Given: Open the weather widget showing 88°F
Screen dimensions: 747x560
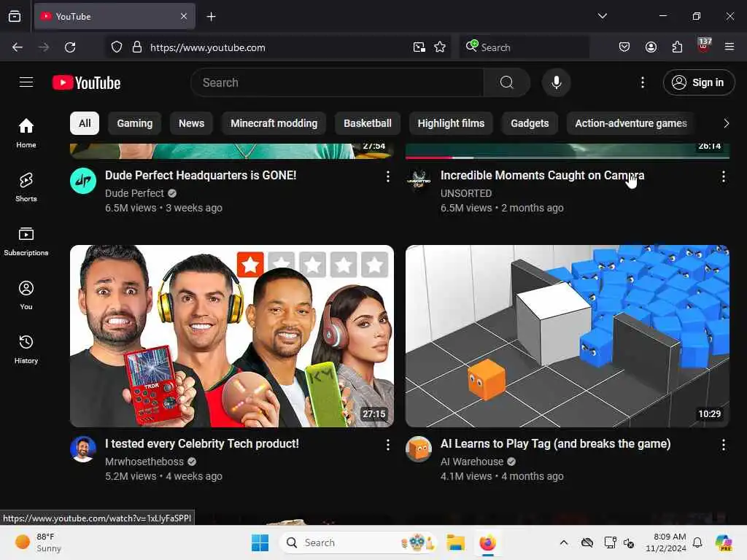Looking at the screenshot, I should (x=39, y=542).
